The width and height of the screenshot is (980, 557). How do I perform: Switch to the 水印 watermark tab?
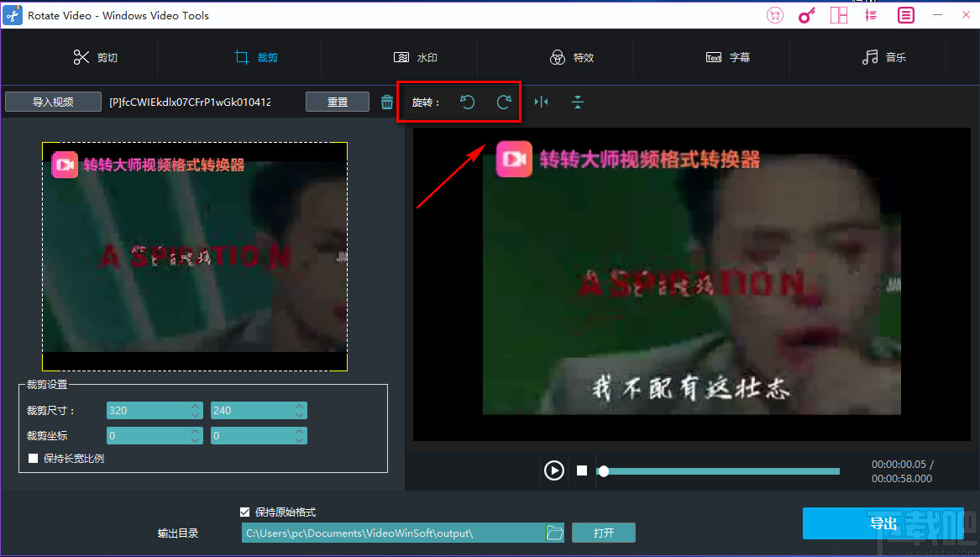coord(415,57)
